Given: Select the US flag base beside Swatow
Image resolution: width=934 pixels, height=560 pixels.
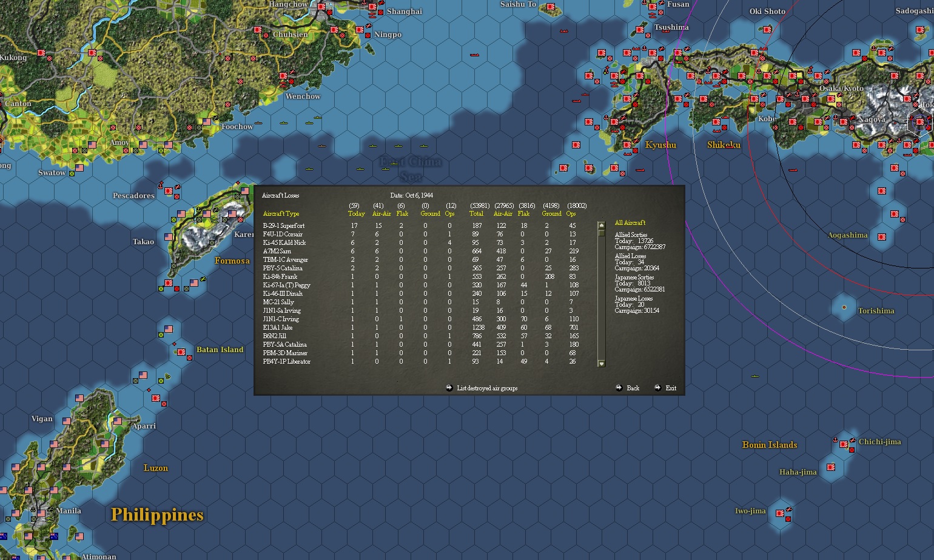Looking at the screenshot, I should [79, 168].
